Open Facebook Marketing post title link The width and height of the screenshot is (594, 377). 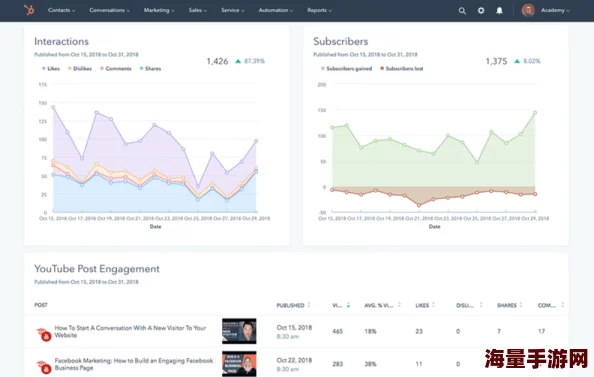click(x=134, y=364)
